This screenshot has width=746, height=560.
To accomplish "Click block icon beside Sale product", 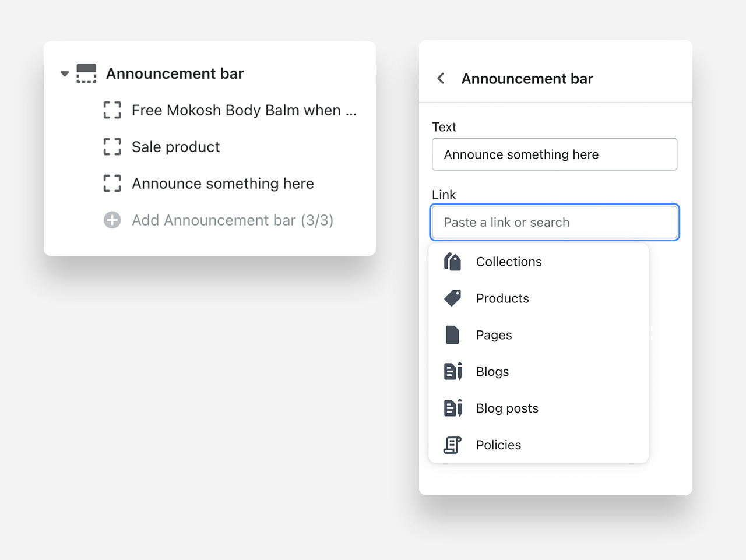I will [112, 147].
